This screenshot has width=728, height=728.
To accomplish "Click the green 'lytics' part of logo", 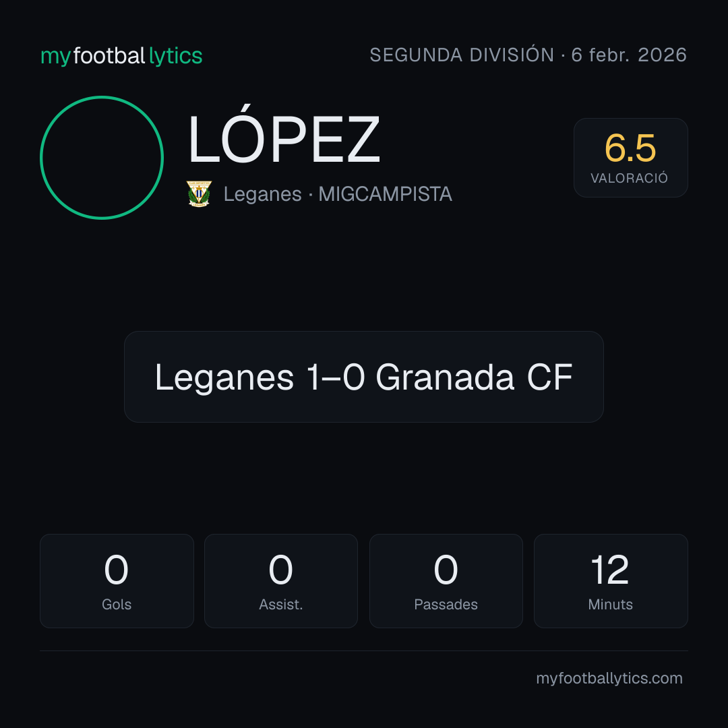I will click(x=176, y=56).
